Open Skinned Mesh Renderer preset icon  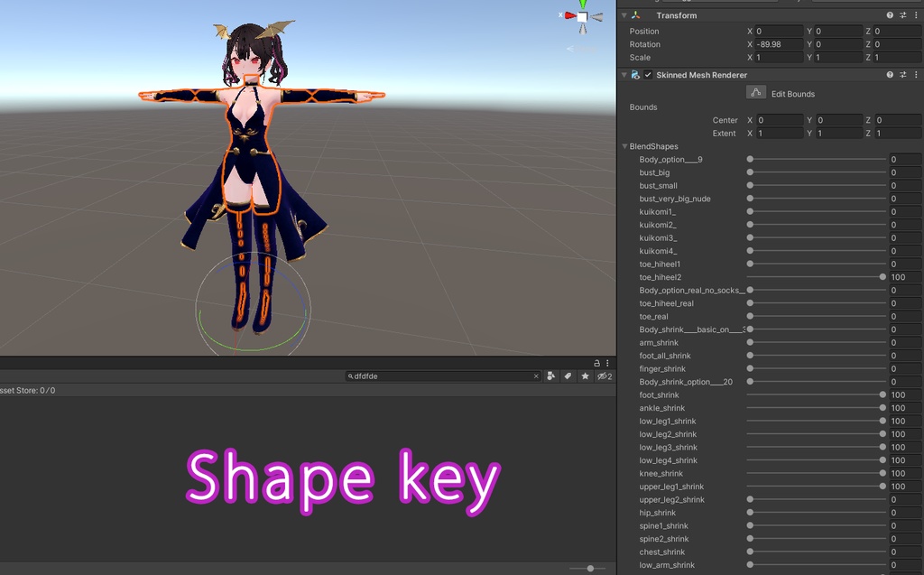tap(902, 75)
